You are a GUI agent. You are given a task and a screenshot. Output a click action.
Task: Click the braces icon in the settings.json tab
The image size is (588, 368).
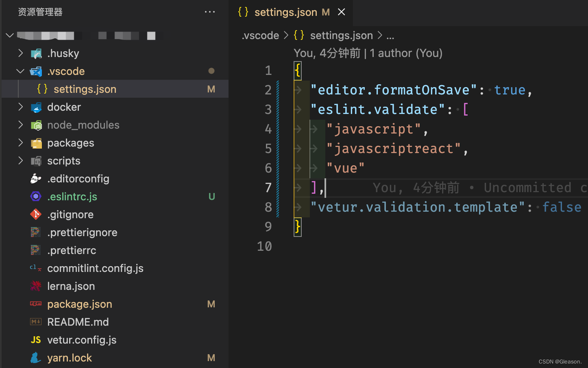pos(243,12)
